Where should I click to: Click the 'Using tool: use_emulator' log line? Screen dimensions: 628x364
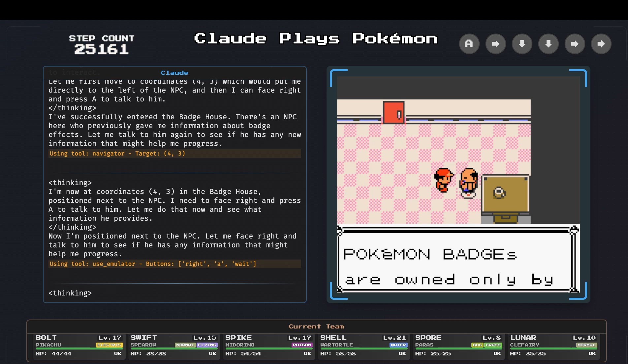point(174,264)
